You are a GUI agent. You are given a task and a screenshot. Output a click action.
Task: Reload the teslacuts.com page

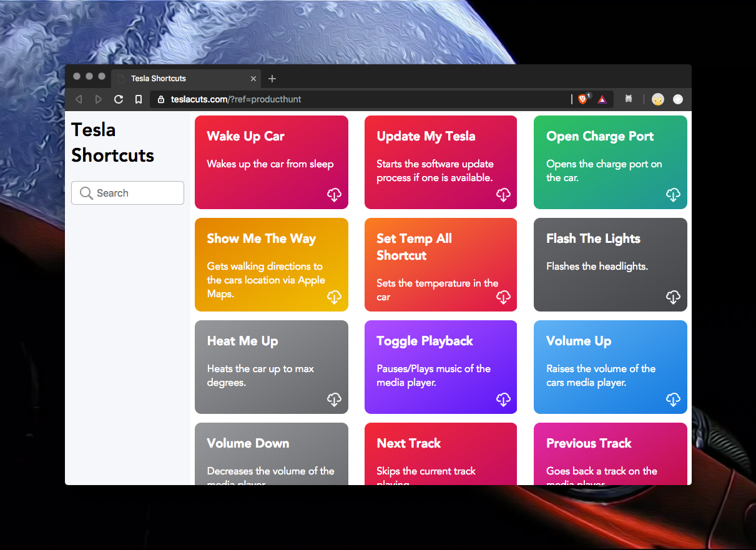(x=119, y=99)
